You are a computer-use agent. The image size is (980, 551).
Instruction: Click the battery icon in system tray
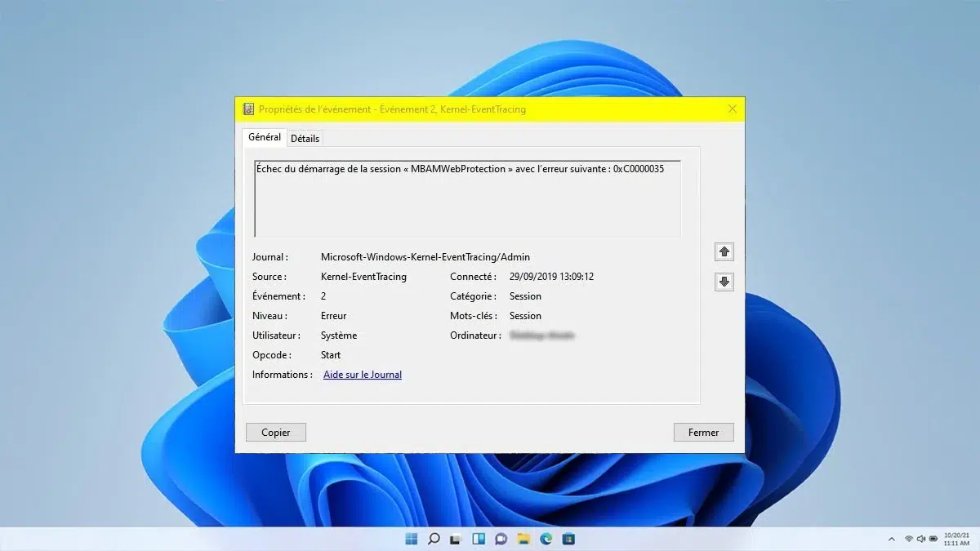pos(933,539)
